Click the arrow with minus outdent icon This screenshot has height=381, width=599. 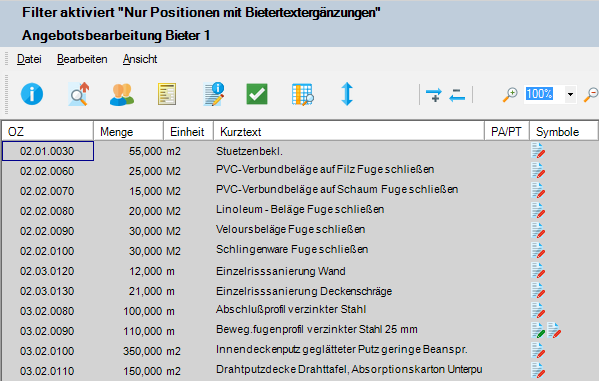click(x=457, y=95)
